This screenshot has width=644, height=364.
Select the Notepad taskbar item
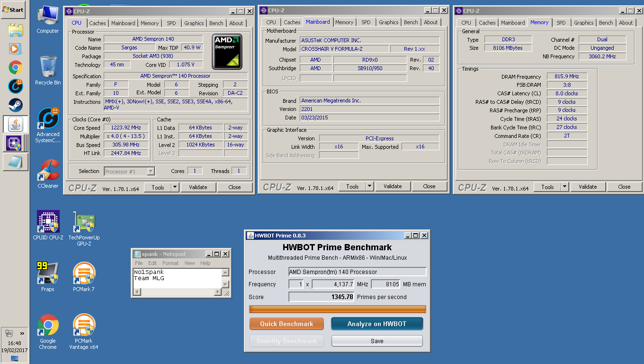[15, 162]
